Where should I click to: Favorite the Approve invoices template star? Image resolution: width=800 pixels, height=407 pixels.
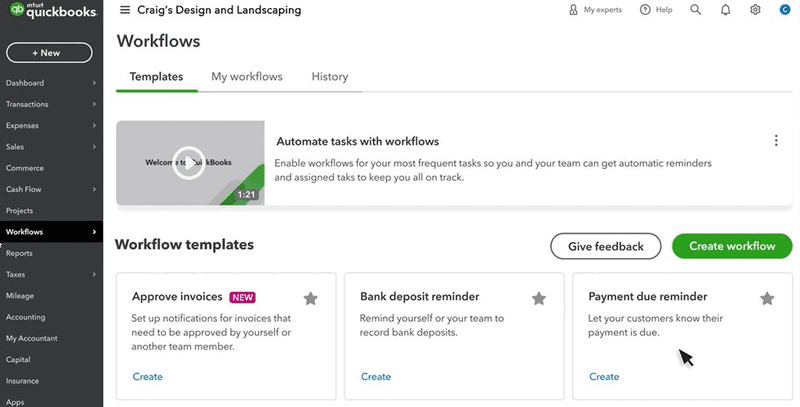pos(311,298)
